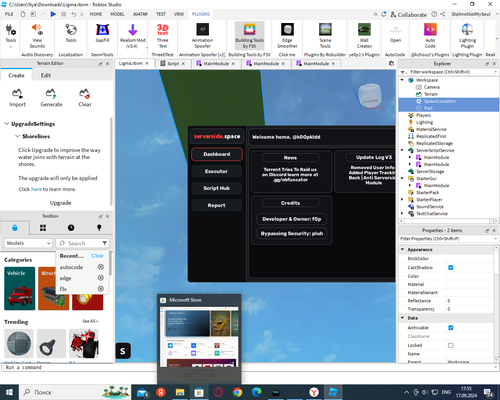Launch the GapFill plugin
The width and height of the screenshot is (500, 400).
coord(102,33)
